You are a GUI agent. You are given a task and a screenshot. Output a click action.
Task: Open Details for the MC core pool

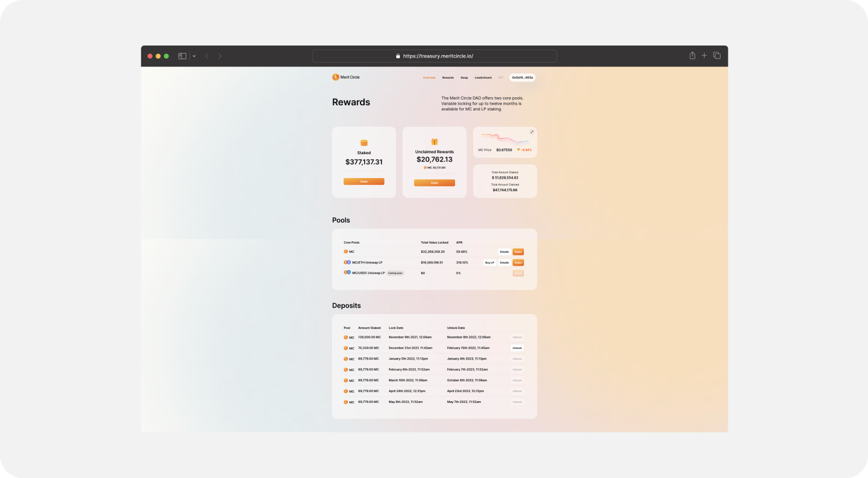(504, 252)
